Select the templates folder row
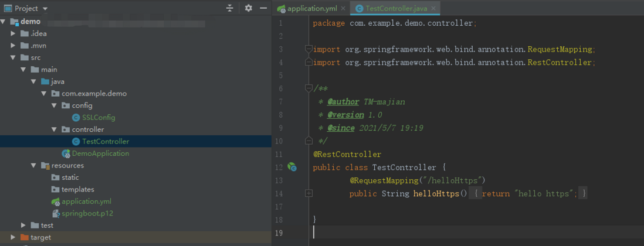The image size is (644, 246). click(135, 189)
